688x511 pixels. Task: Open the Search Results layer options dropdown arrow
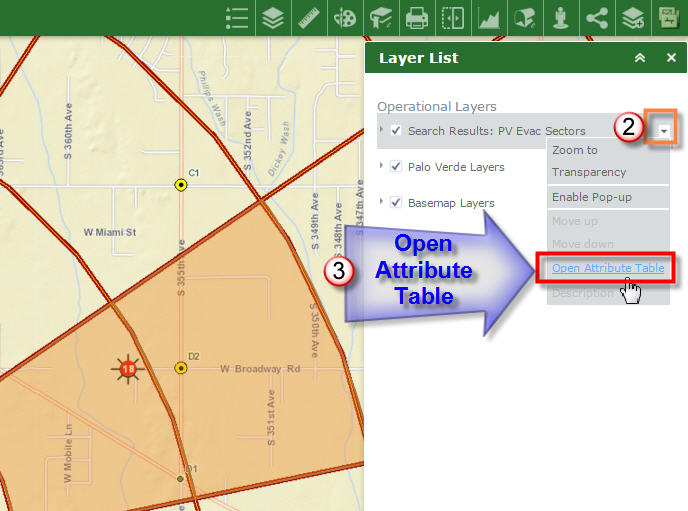(664, 131)
